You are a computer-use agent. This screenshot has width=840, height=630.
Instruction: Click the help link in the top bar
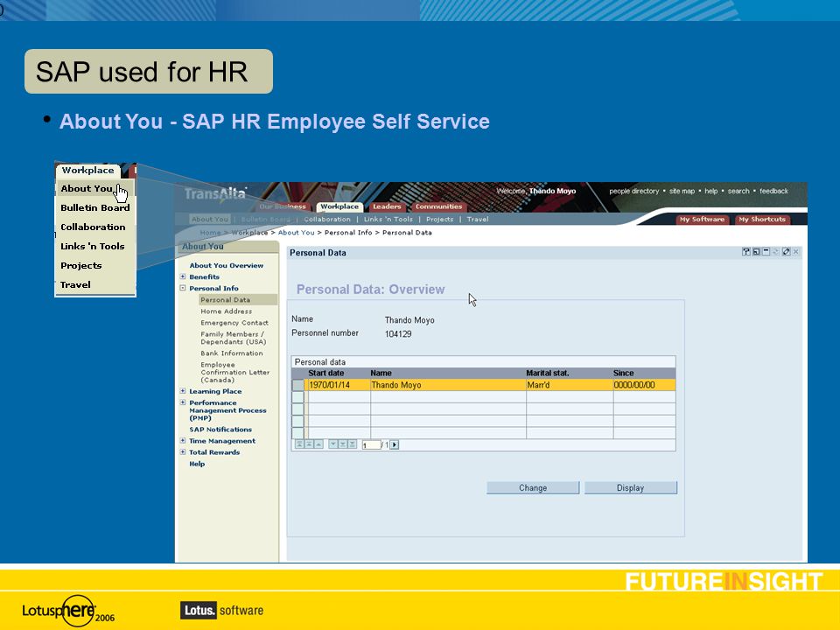coord(710,192)
